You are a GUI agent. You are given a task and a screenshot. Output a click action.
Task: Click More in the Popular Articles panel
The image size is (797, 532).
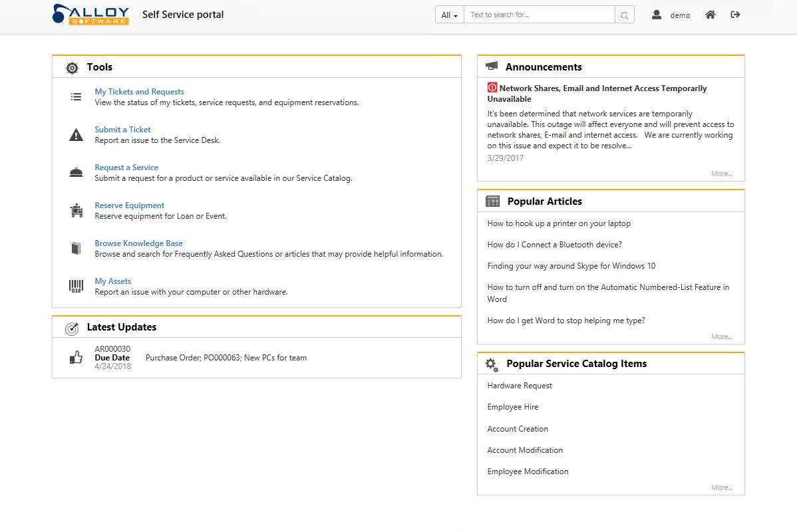(x=721, y=336)
